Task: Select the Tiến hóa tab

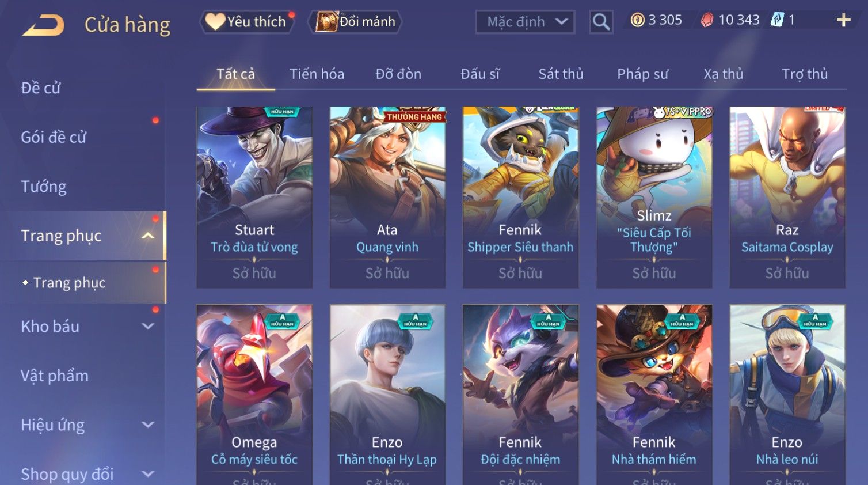Action: point(317,74)
